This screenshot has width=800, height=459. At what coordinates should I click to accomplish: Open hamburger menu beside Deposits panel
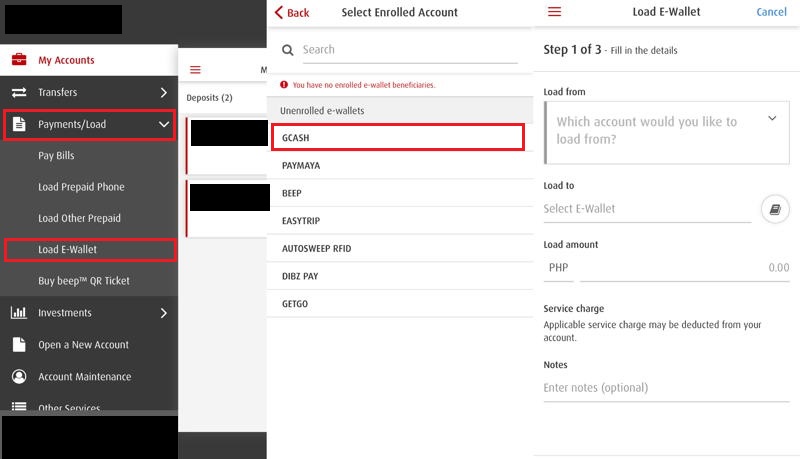(195, 69)
